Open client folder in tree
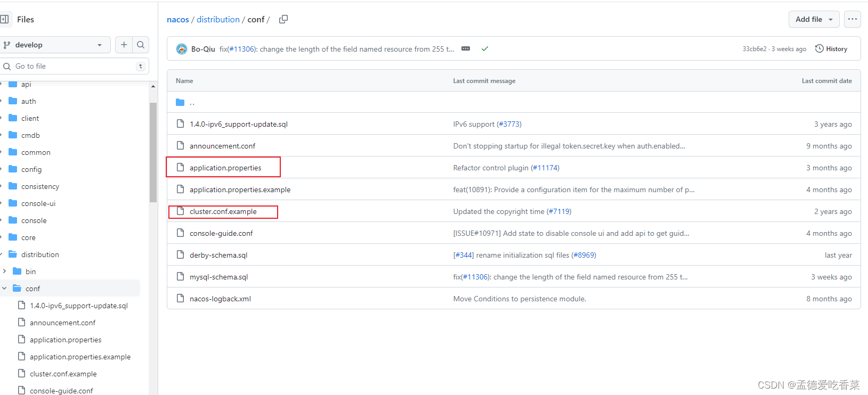 (30, 118)
